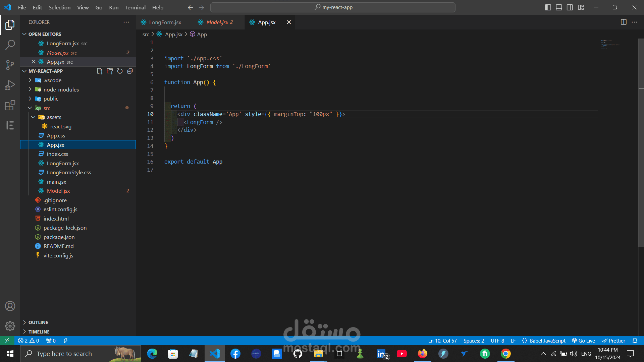
Task: Click Go Live in status bar
Action: coord(584,341)
